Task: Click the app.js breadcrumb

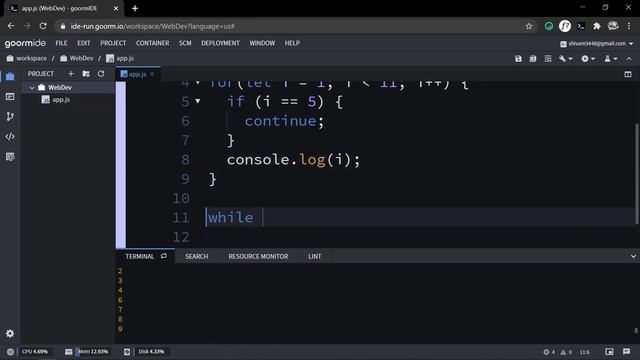Action: point(120,58)
